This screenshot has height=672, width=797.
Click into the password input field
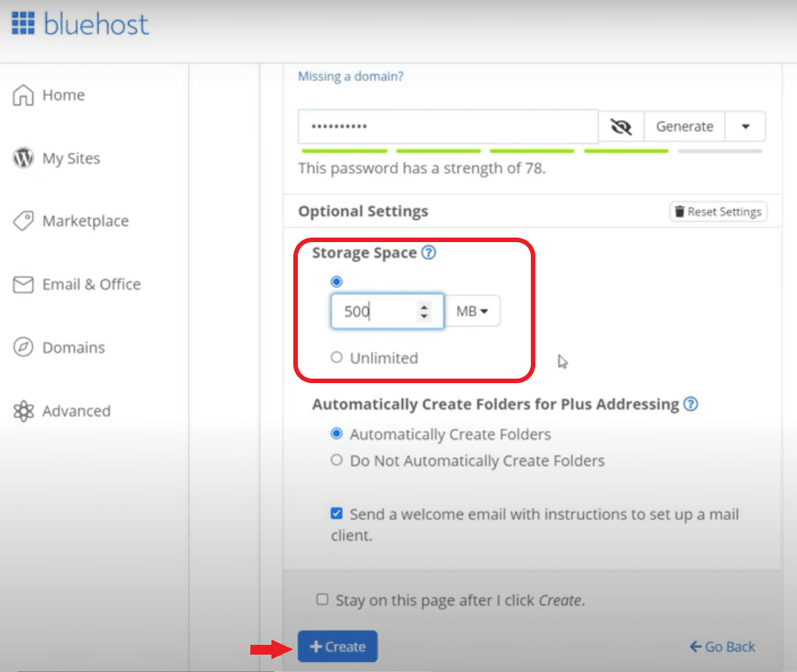(x=448, y=127)
